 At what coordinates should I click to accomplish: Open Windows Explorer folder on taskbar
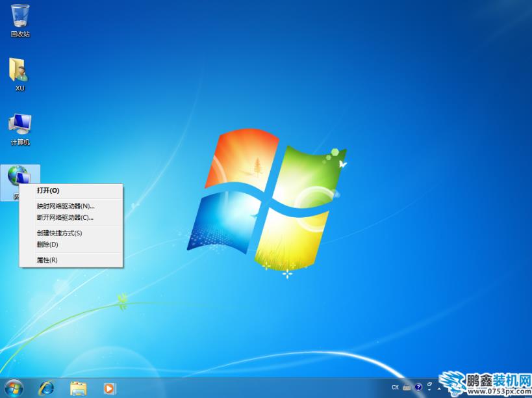(79, 388)
